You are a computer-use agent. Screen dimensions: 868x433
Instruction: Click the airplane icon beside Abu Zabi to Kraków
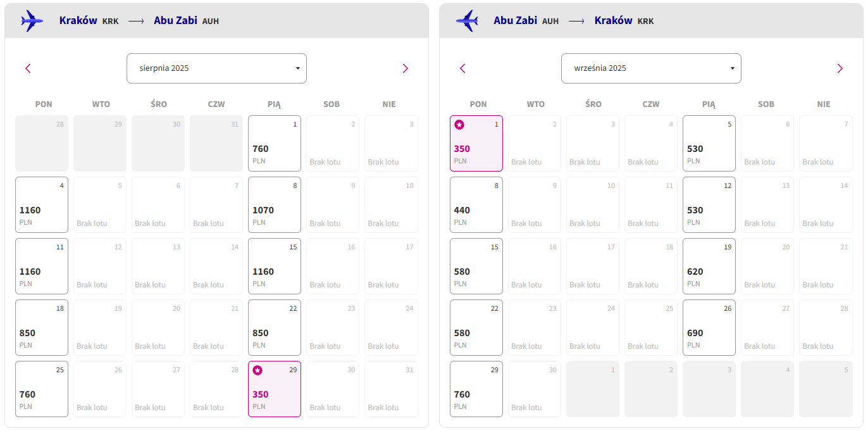pos(466,21)
